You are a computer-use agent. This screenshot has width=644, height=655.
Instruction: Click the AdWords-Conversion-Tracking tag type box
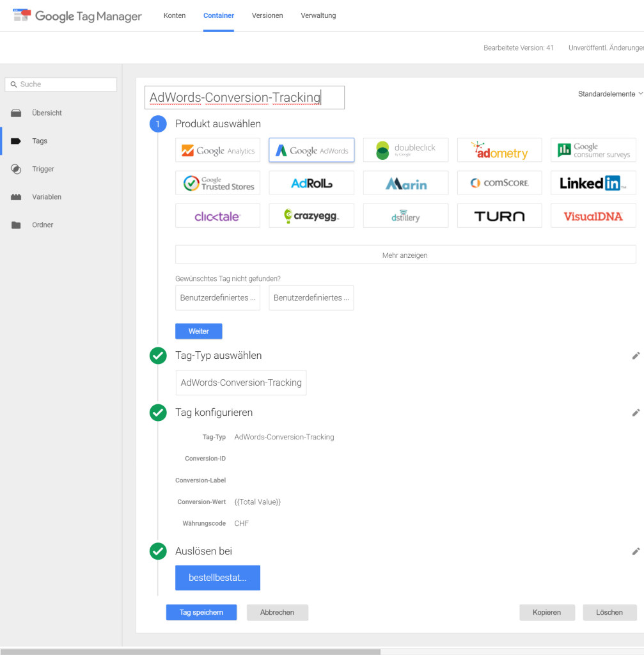coord(241,383)
